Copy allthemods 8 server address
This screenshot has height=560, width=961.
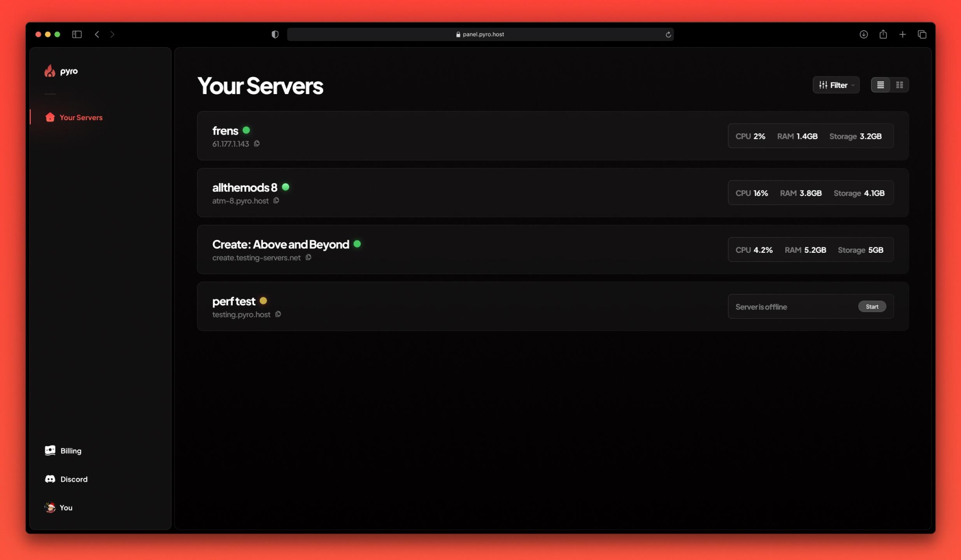(x=276, y=201)
